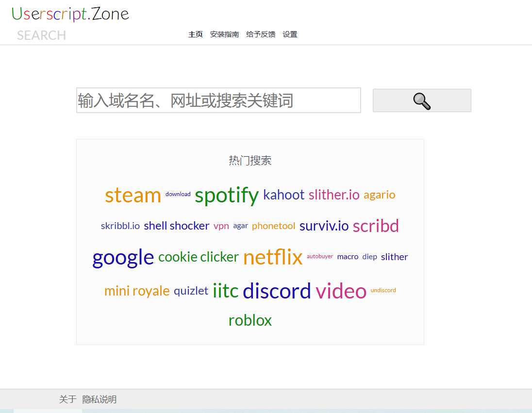Open the 主页 menu item

tap(195, 34)
